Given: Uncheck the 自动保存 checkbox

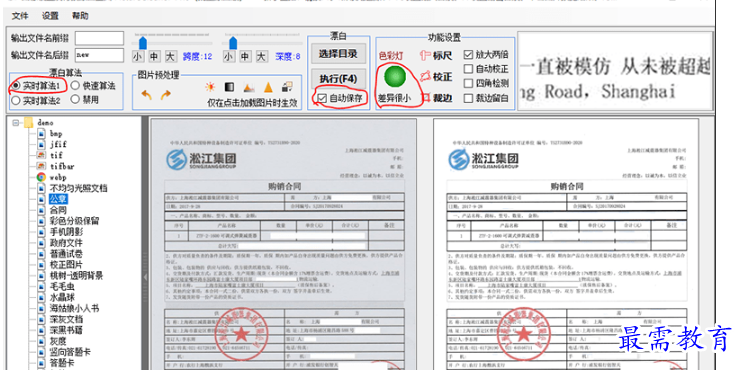Looking at the screenshot, I should (x=322, y=99).
